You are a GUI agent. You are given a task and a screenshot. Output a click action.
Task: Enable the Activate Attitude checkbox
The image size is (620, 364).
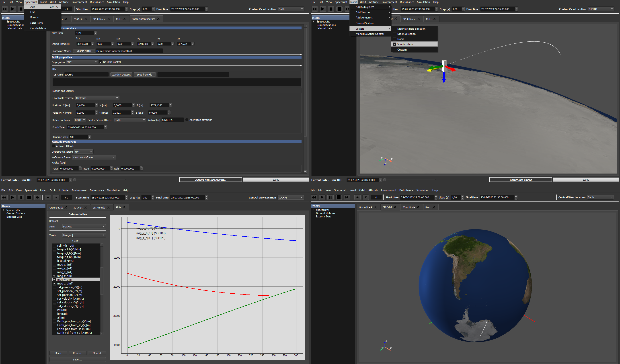click(54, 146)
